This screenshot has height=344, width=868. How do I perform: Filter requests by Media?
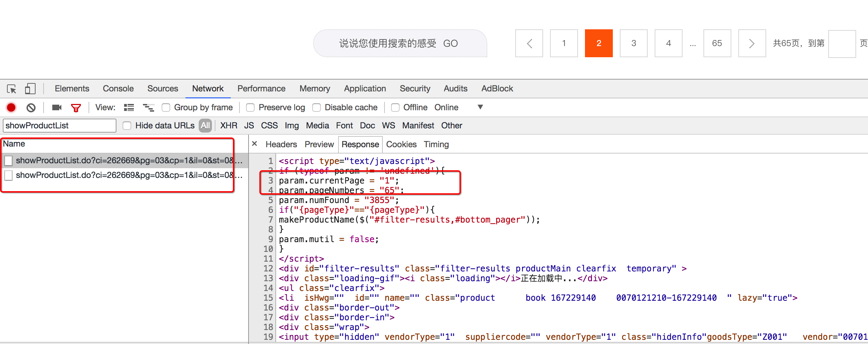coord(317,126)
